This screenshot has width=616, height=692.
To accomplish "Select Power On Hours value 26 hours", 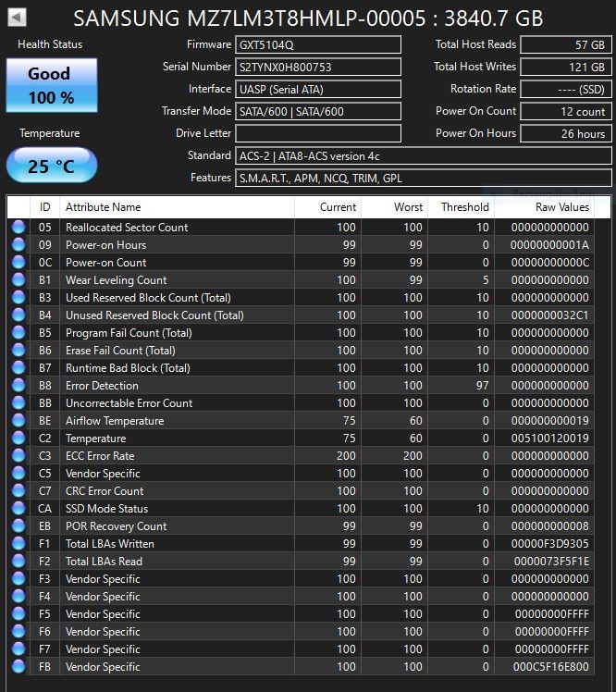I will 566,133.
